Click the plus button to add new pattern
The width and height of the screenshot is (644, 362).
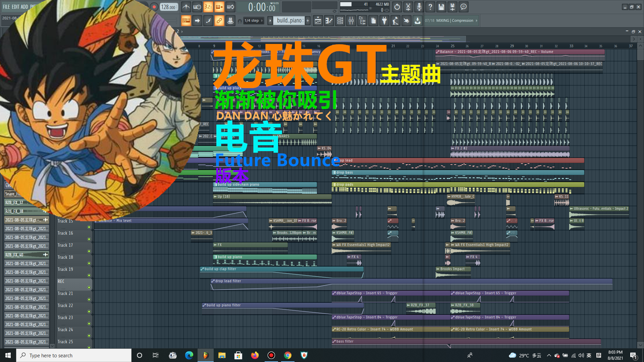[x=308, y=21]
